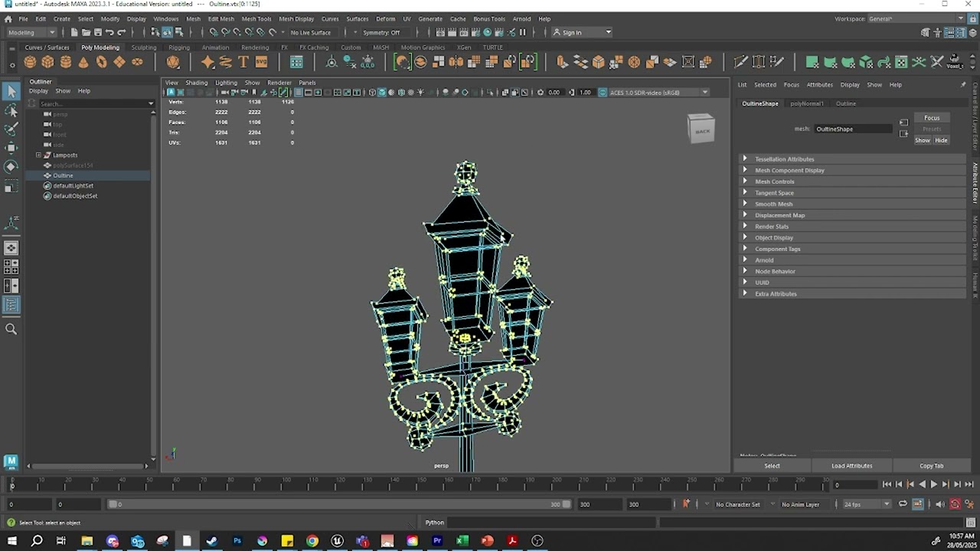Screen dimensions: 980x551
Task: Activate the Scale tool in toolbox
Action: point(11,186)
